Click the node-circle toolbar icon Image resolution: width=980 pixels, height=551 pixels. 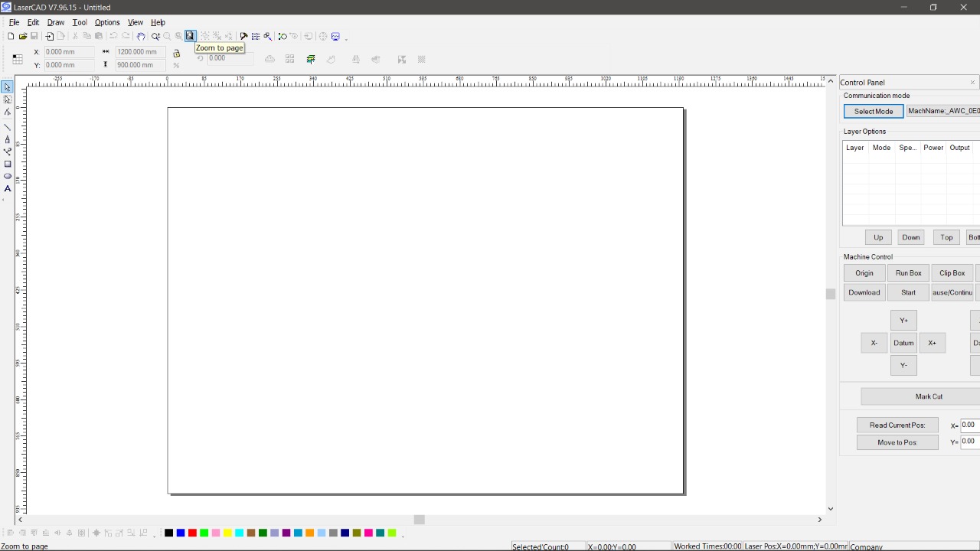click(283, 36)
